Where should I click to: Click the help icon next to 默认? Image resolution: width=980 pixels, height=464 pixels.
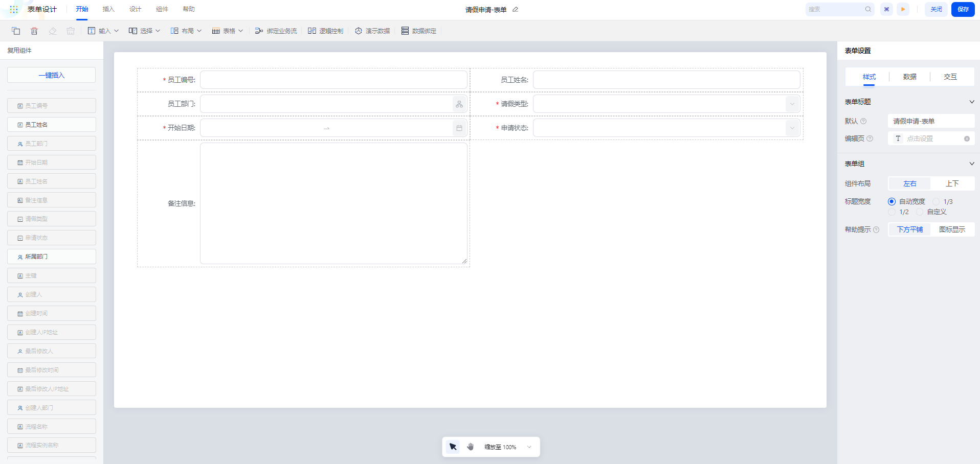[863, 121]
